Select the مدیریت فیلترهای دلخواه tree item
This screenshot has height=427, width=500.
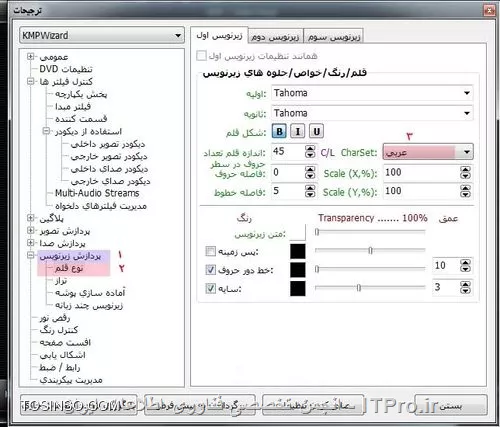[101, 206]
